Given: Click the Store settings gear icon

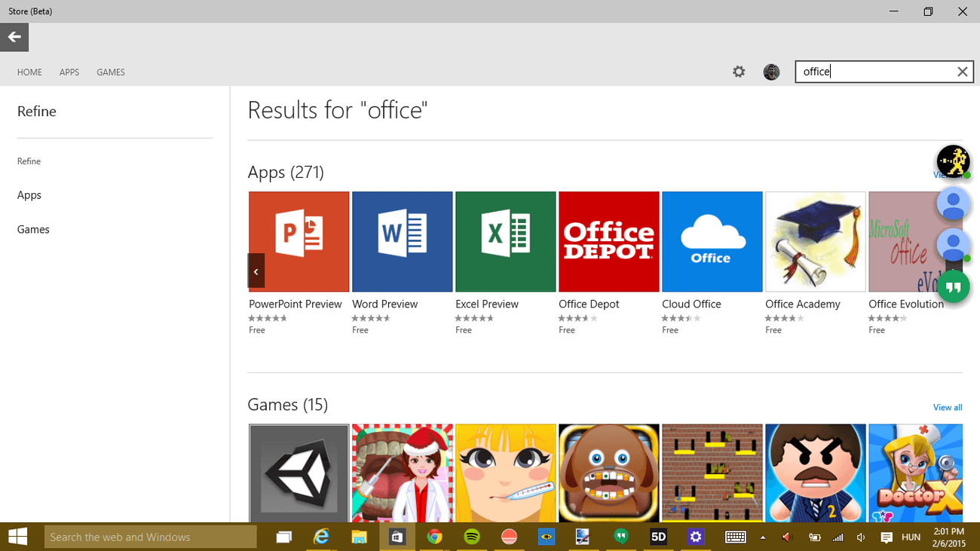Looking at the screenshot, I should (x=739, y=72).
